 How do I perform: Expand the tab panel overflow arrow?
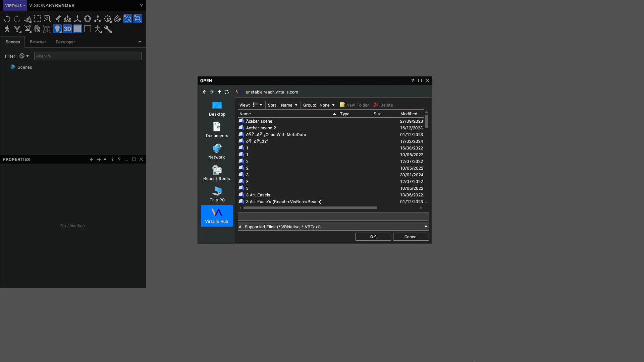tap(140, 42)
